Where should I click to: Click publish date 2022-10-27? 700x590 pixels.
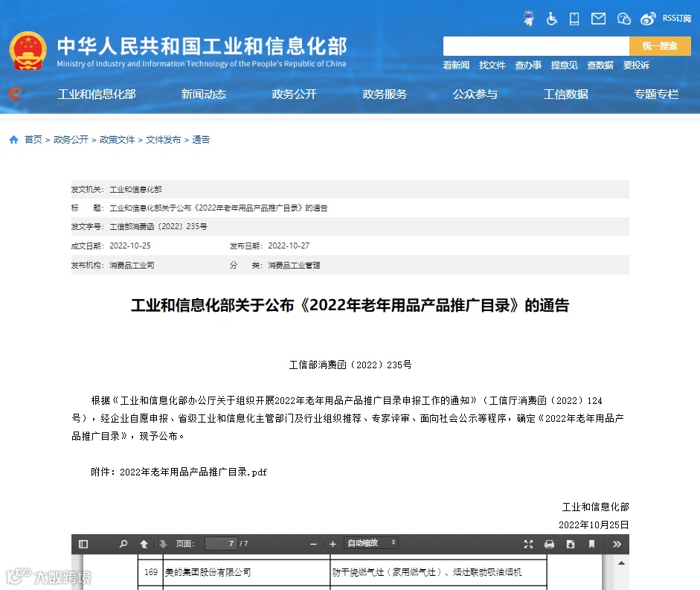pyautogui.click(x=289, y=246)
